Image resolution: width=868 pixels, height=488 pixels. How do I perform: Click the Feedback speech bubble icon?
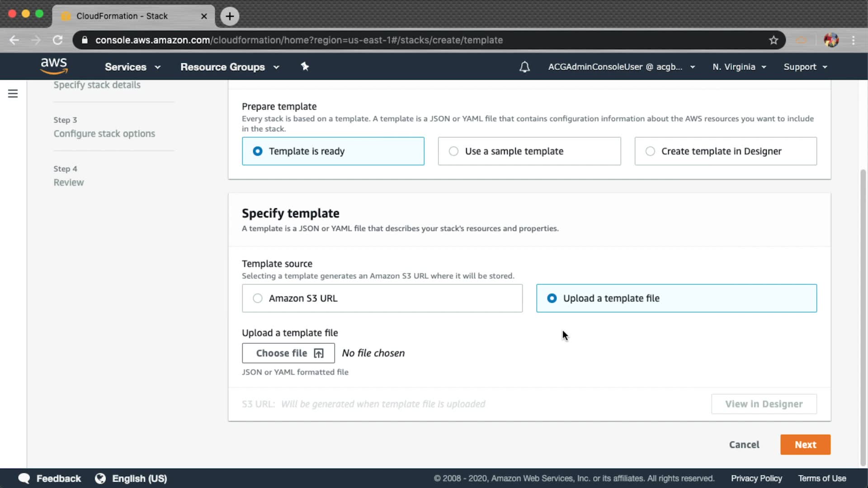point(24,479)
